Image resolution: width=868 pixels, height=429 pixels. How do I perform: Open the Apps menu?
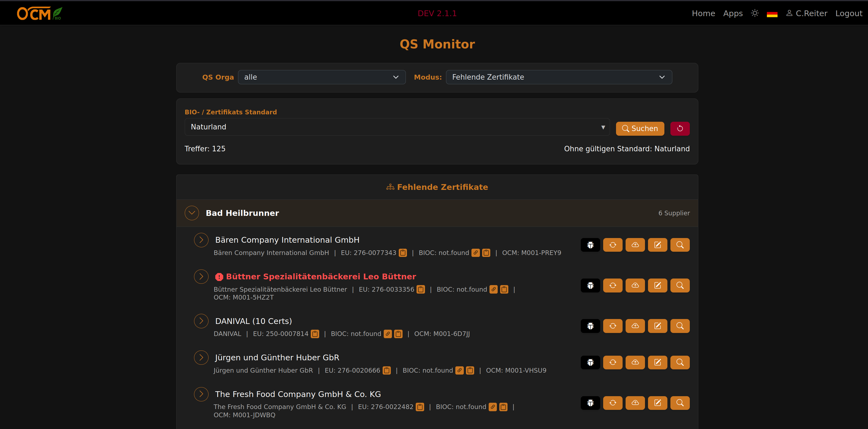point(732,13)
